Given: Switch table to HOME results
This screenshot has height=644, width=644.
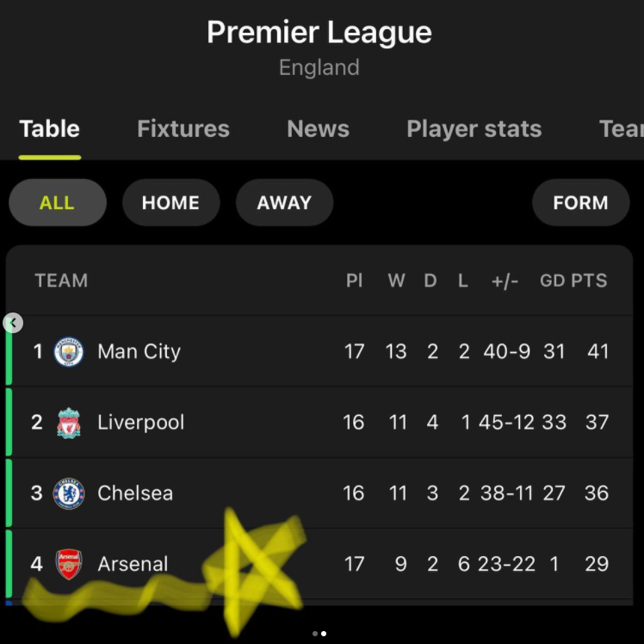Looking at the screenshot, I should tap(170, 203).
